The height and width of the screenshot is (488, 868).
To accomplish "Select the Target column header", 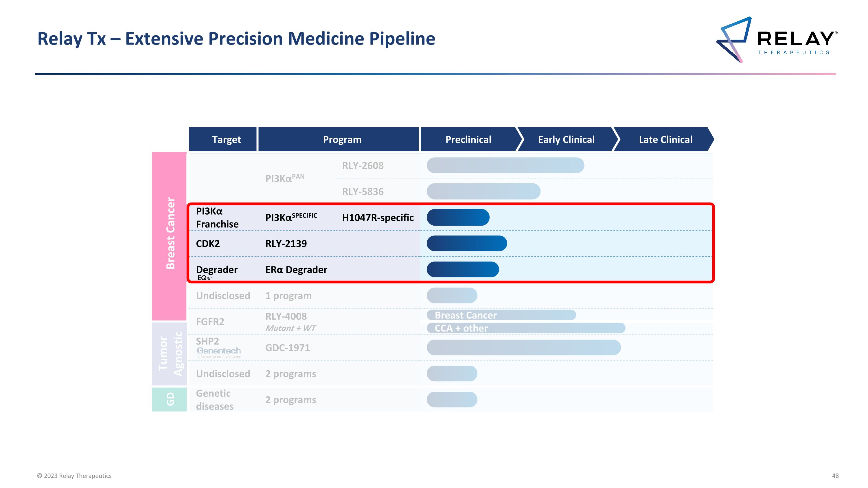I will coord(226,139).
